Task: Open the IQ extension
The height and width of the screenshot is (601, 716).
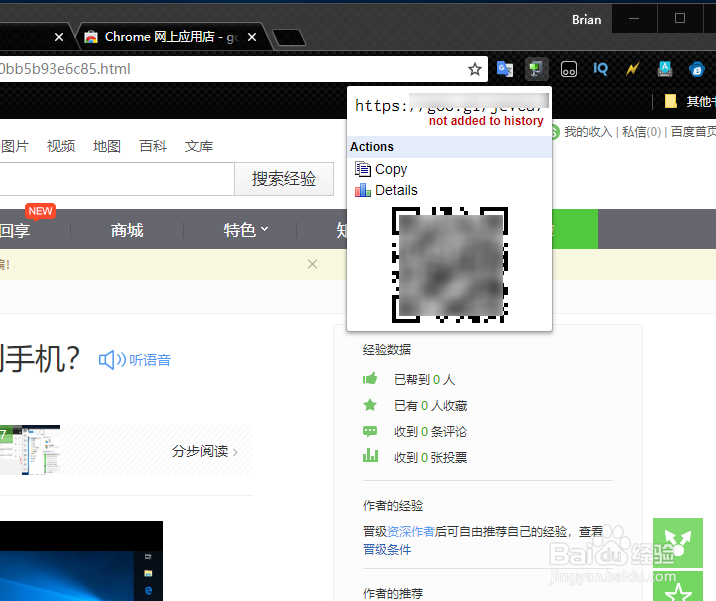Action: click(x=600, y=69)
